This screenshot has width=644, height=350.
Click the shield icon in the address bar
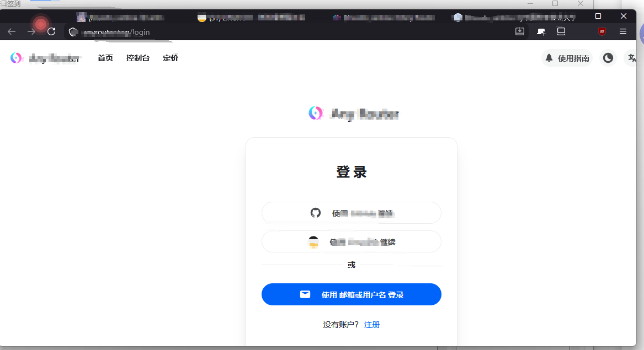coord(73,32)
